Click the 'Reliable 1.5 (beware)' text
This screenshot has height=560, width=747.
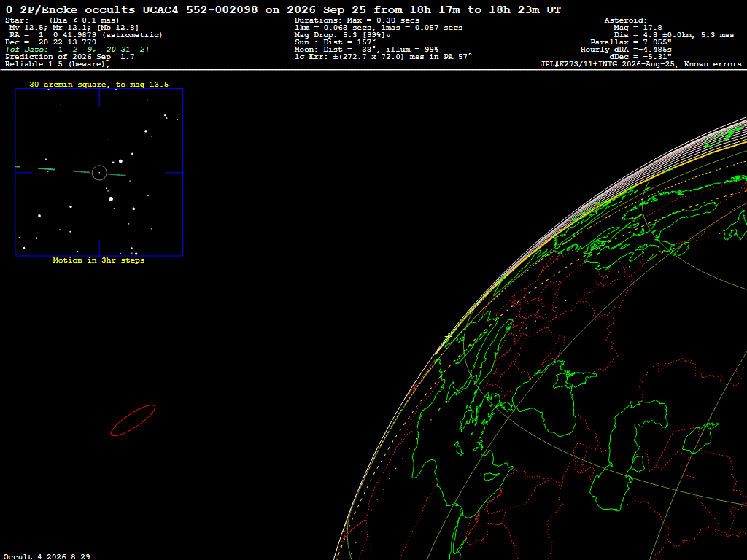point(57,64)
